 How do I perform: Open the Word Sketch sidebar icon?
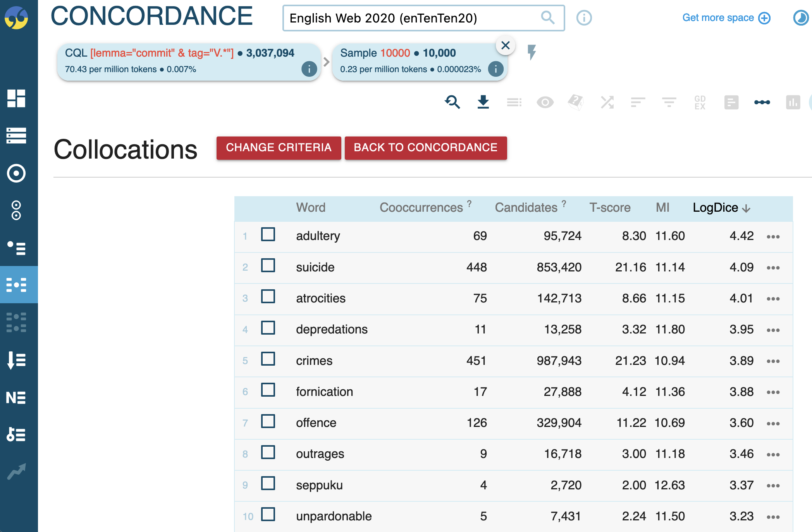coord(16,173)
